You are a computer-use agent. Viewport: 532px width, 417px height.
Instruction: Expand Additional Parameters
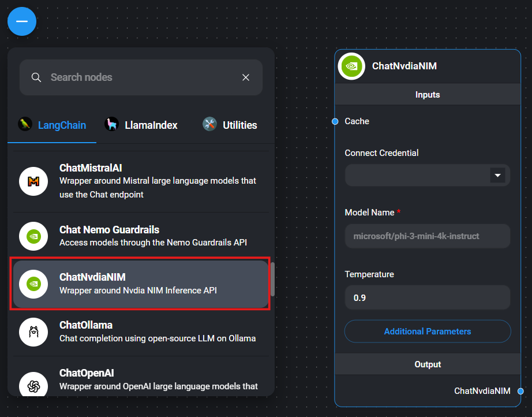(x=428, y=332)
